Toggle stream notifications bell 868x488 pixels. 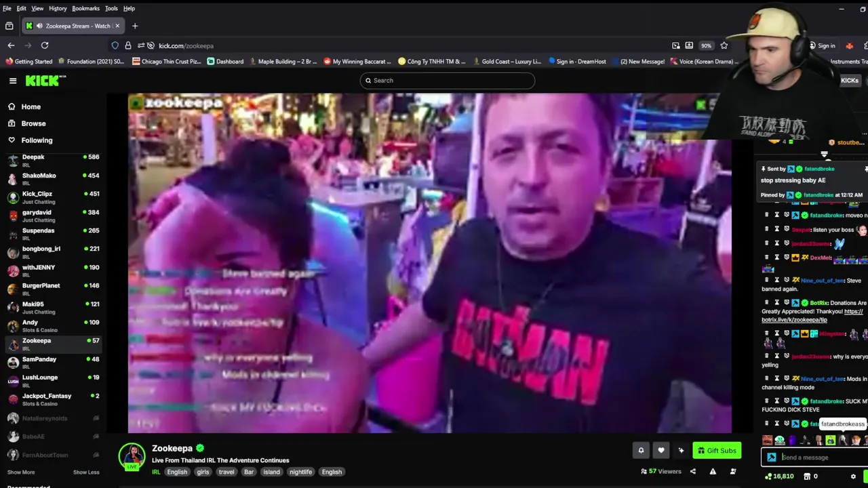[641, 450]
